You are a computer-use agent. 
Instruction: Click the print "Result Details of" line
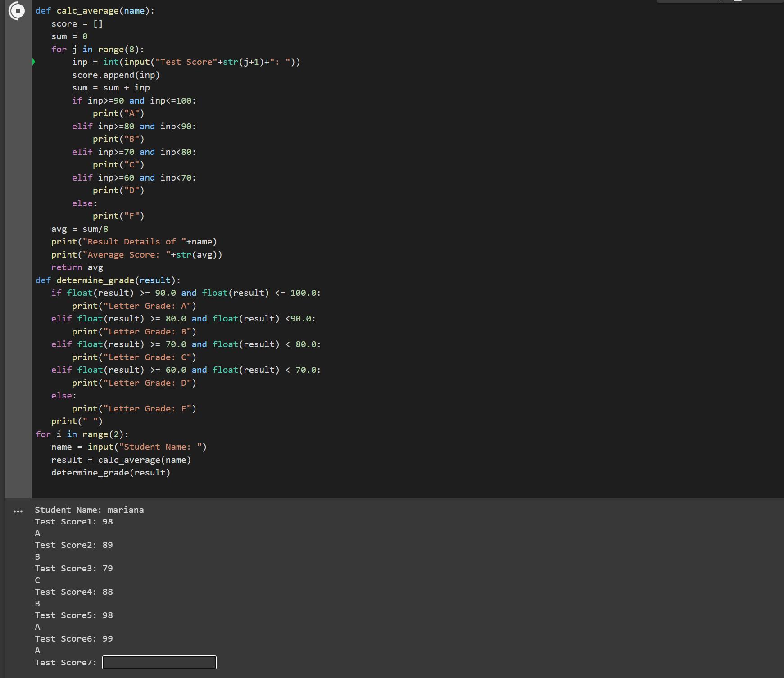pos(134,242)
